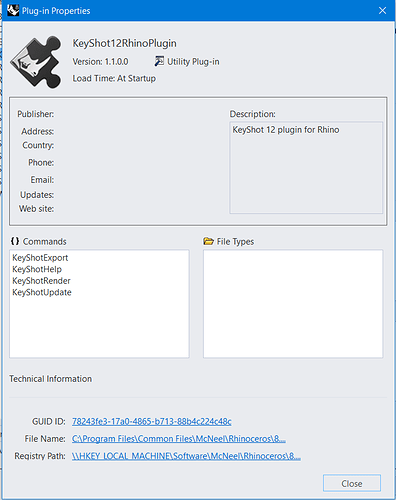Close dialog with the title bar X

(382, 11)
